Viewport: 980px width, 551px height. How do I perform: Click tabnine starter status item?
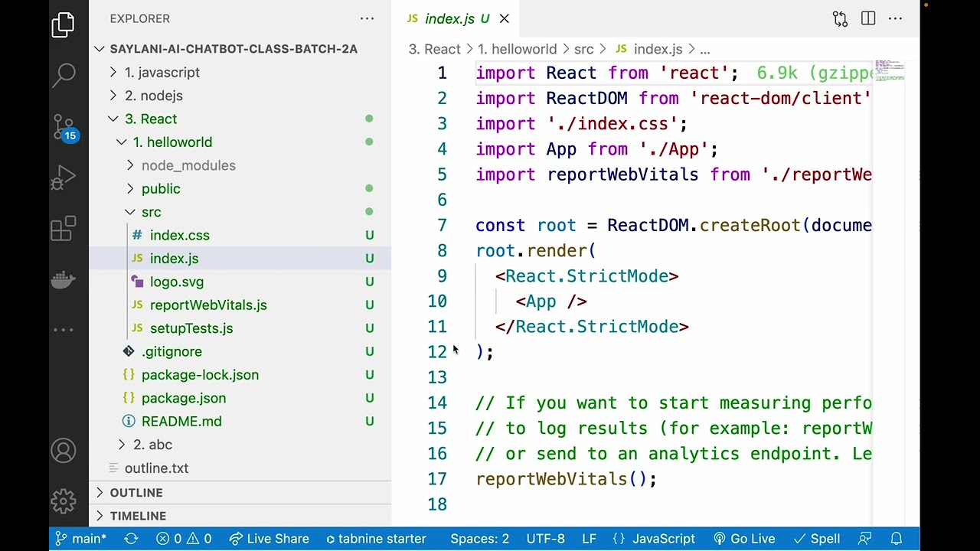click(x=375, y=539)
